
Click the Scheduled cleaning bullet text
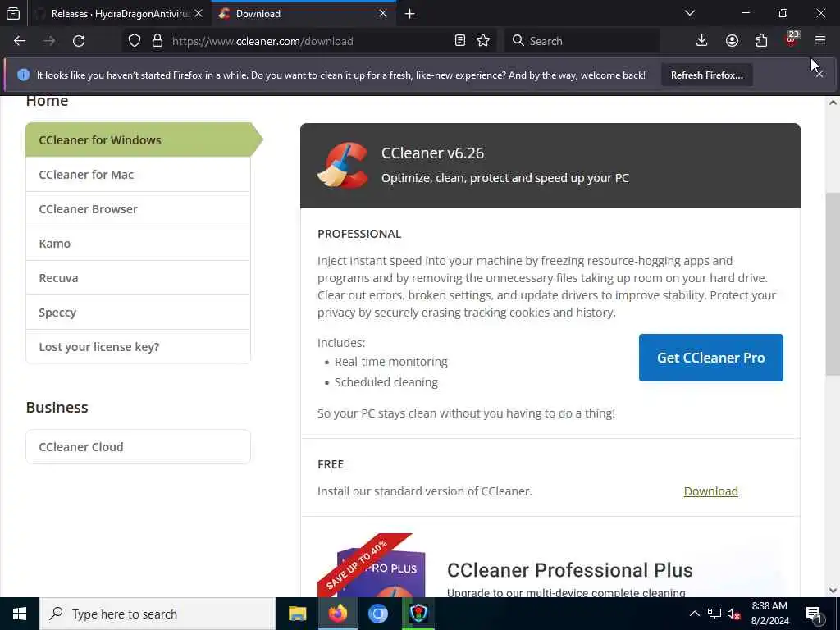386,382
